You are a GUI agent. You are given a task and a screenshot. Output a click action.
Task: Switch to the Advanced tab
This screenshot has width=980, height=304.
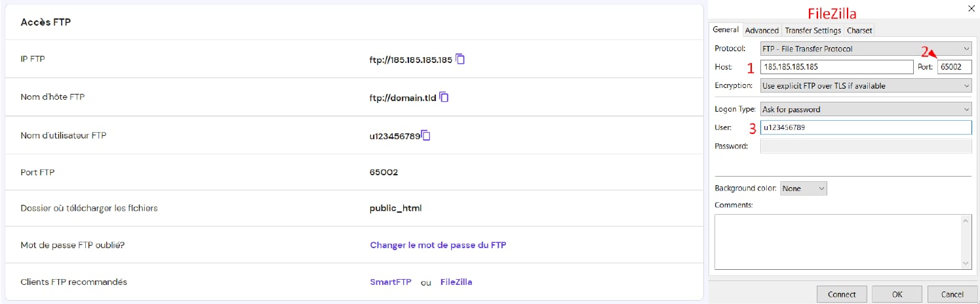(762, 30)
